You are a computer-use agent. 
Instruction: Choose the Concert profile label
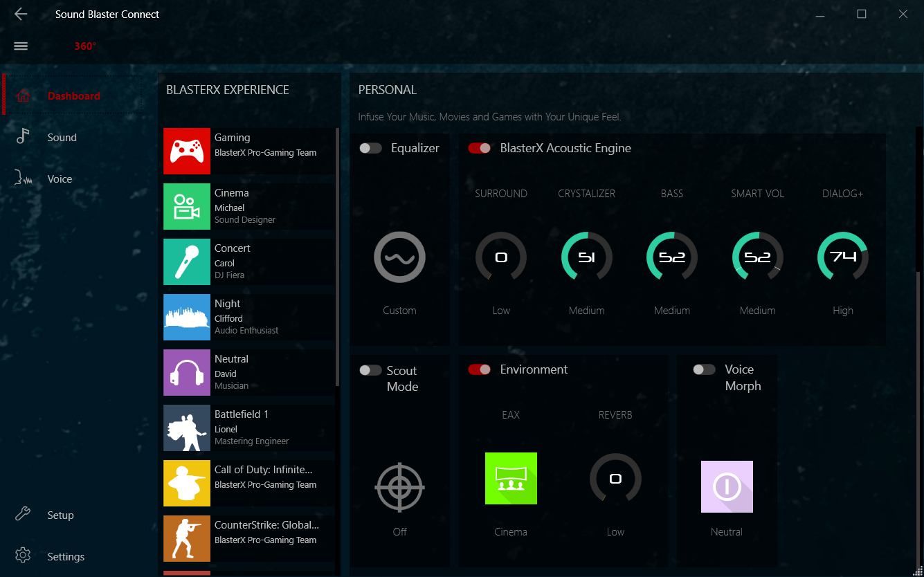point(233,248)
